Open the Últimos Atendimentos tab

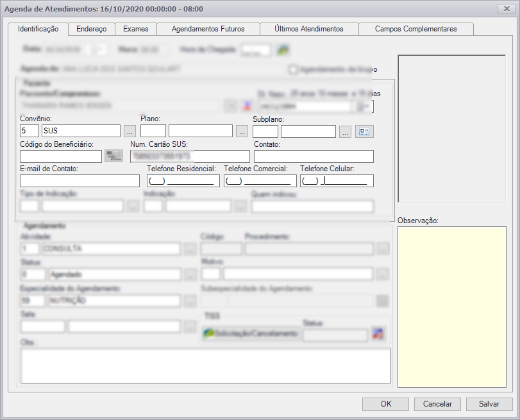click(309, 29)
